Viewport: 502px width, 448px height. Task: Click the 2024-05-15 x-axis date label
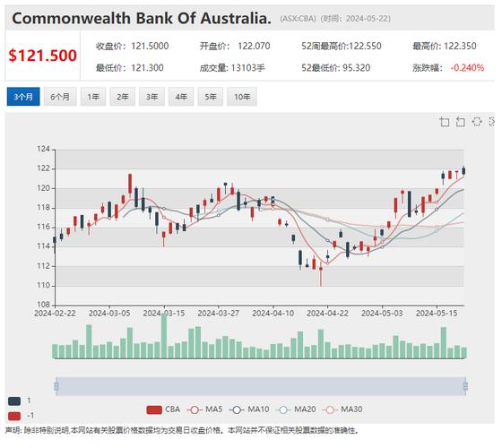(x=437, y=314)
